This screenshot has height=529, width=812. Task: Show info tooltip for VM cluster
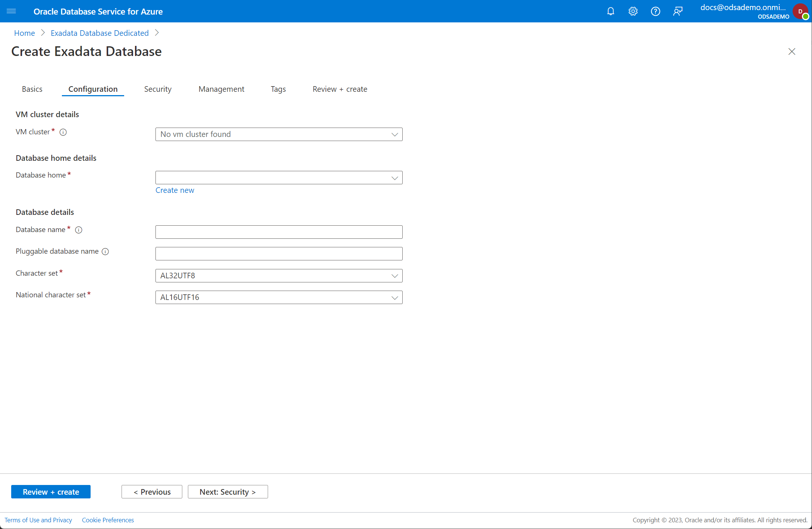63,132
